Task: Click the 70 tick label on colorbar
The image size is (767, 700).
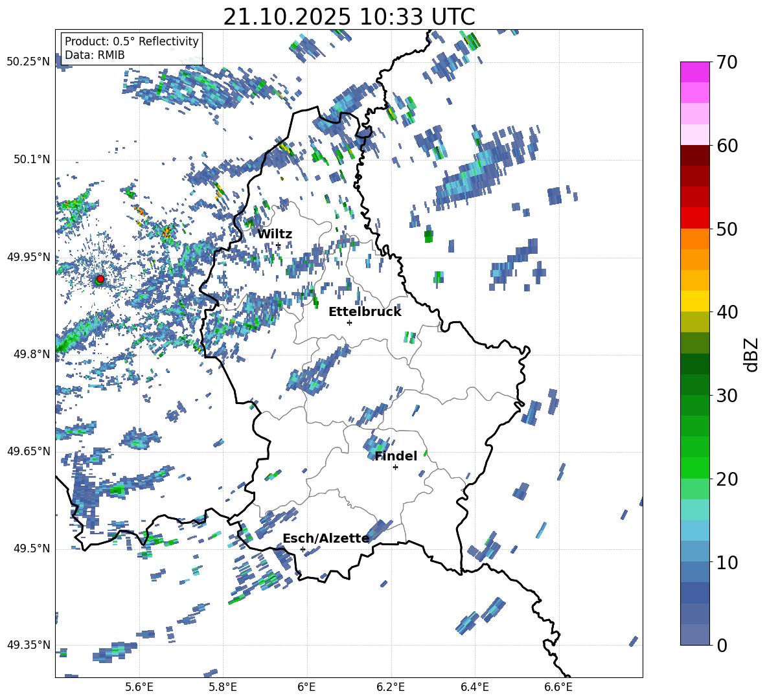Action: [727, 63]
